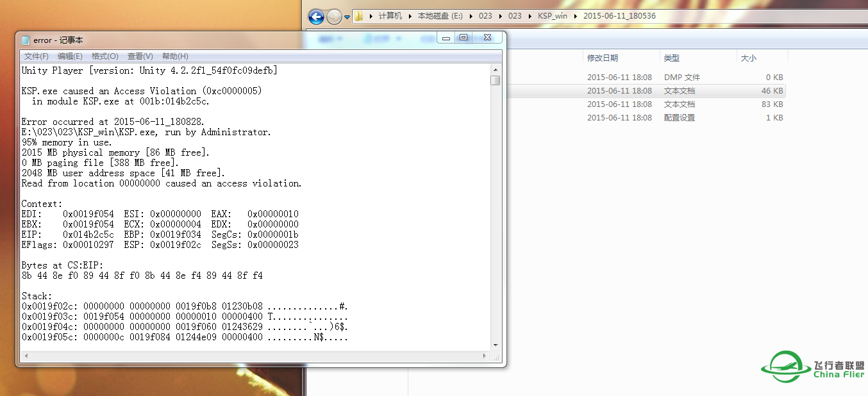868x396 pixels.
Task: Open the 编辑(E) menu in Notepad
Action: tap(70, 56)
